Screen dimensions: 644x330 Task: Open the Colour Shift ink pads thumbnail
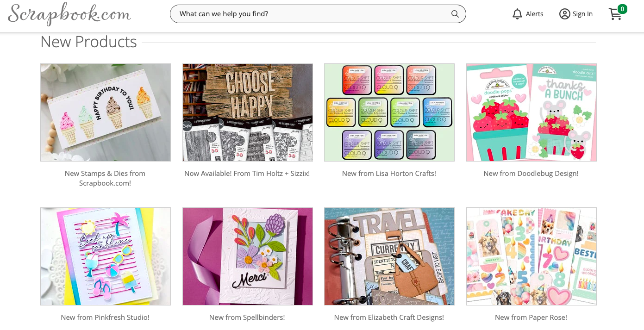coord(389,112)
